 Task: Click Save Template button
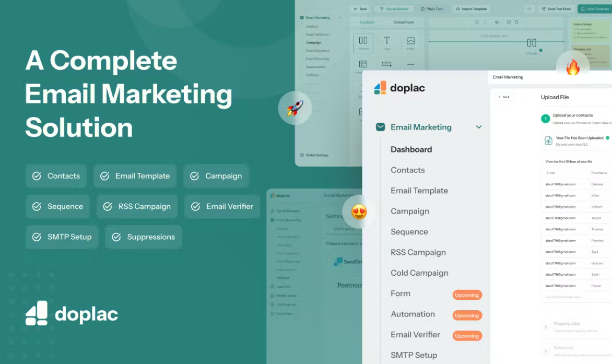[x=595, y=8]
